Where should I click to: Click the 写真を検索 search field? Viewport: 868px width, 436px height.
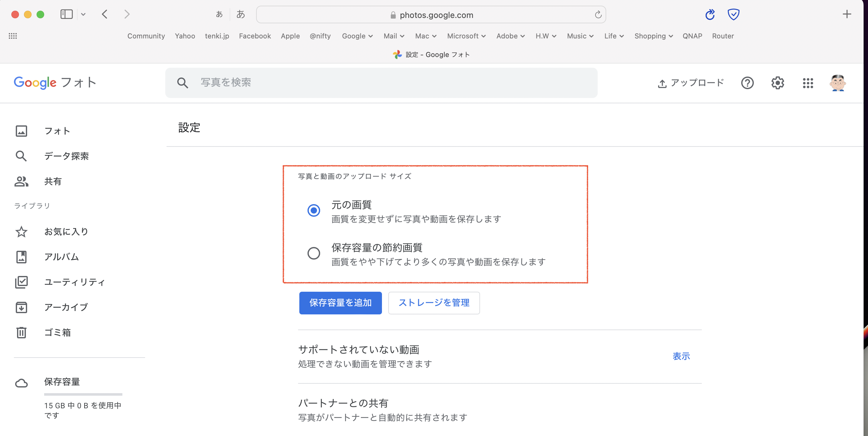pyautogui.click(x=381, y=83)
